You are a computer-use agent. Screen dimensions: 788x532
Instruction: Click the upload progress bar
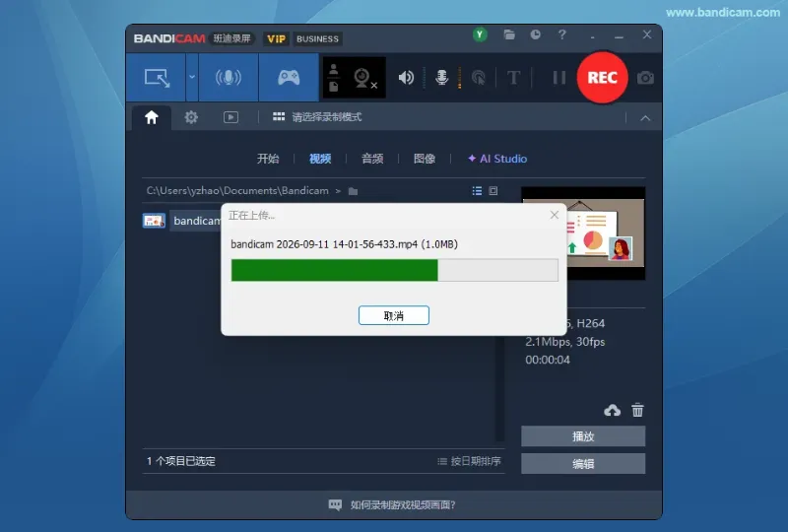tap(395, 270)
